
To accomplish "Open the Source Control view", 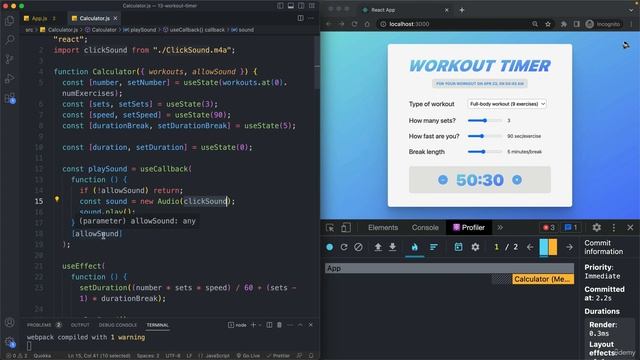I will [x=9, y=59].
